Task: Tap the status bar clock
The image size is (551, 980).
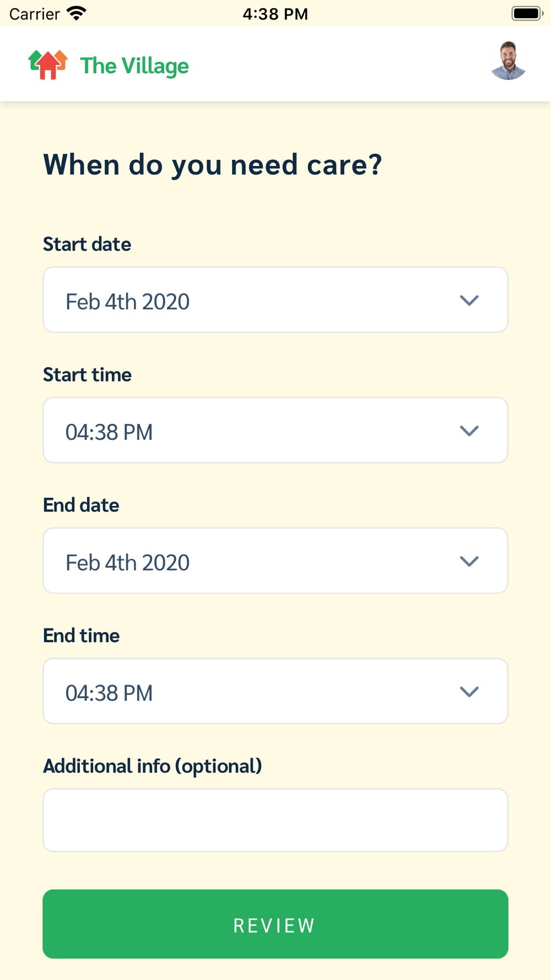Action: tap(275, 14)
